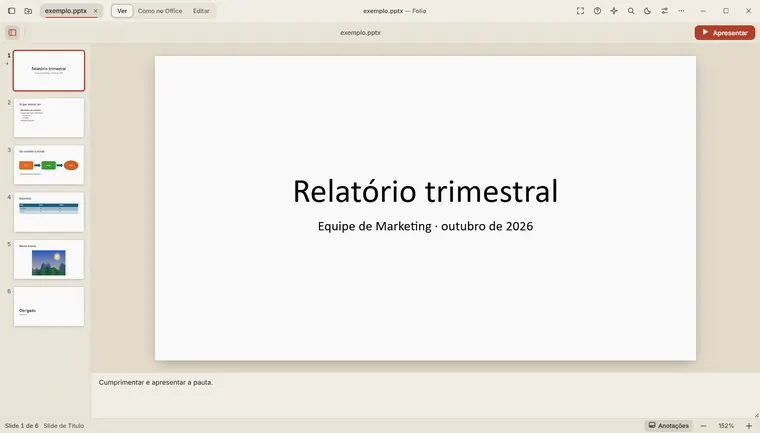The image size is (760, 433).
Task: Select slide 6 thumbnail Obrigado
Action: tap(49, 306)
